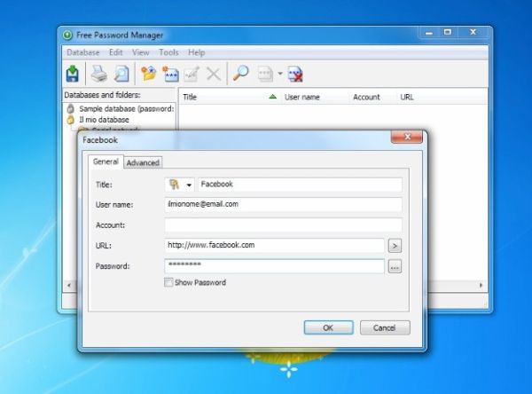532x394 pixels.
Task: Click OK in the Facebook dialog
Action: coord(328,327)
